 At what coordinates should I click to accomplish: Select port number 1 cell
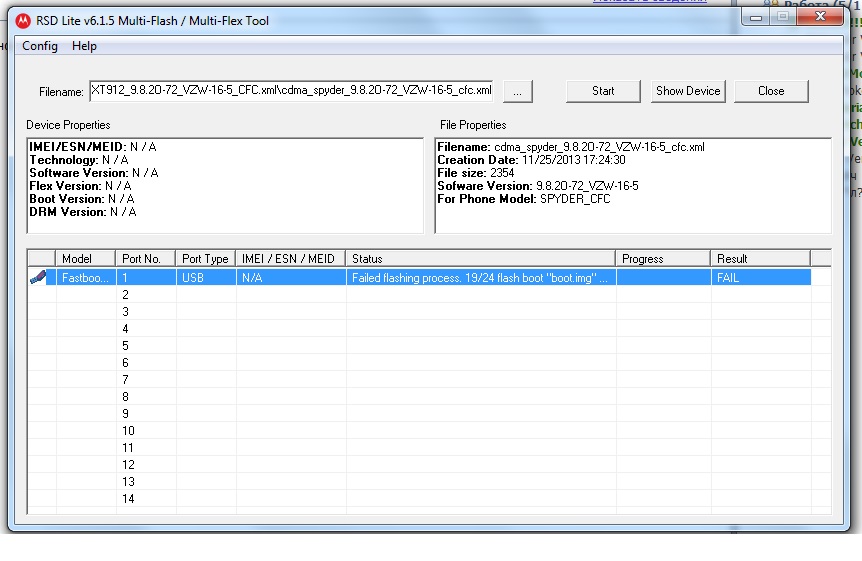146,278
